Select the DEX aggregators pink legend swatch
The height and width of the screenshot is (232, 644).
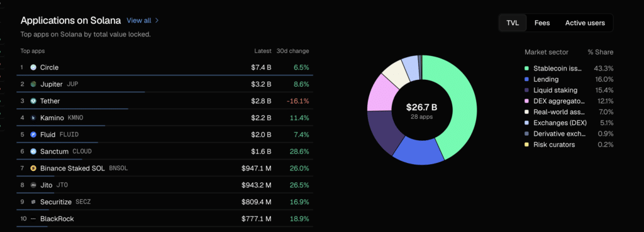[526, 101]
